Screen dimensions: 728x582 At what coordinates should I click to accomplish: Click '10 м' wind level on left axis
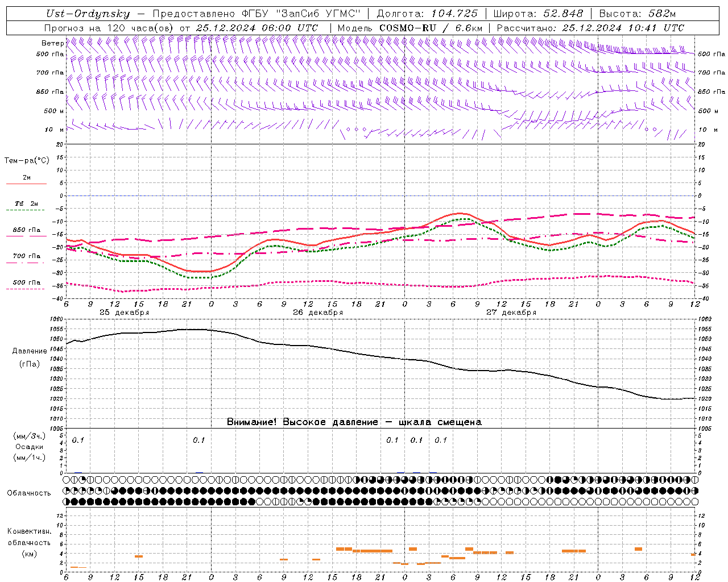pos(55,130)
